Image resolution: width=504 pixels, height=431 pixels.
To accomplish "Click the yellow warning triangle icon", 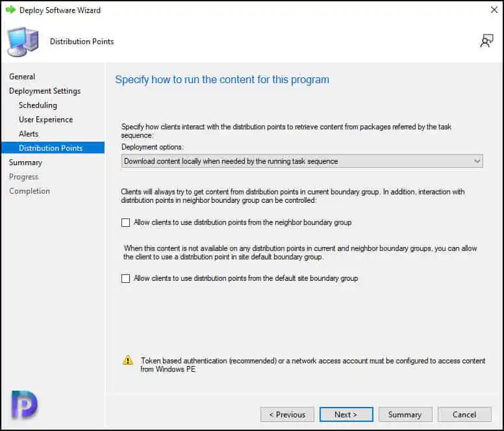I will coord(128,360).
